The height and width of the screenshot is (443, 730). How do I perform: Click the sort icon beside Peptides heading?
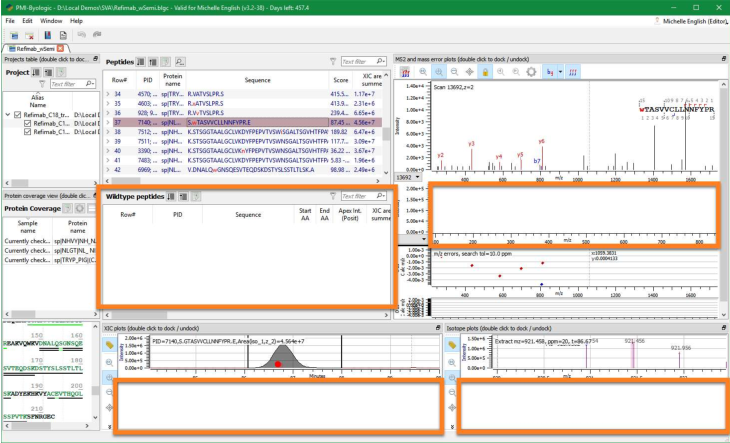click(x=140, y=62)
